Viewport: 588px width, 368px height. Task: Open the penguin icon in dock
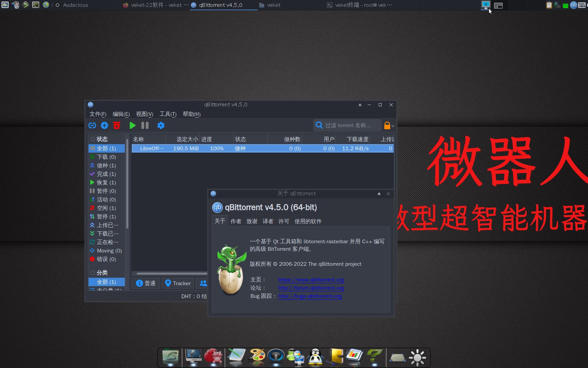click(315, 357)
